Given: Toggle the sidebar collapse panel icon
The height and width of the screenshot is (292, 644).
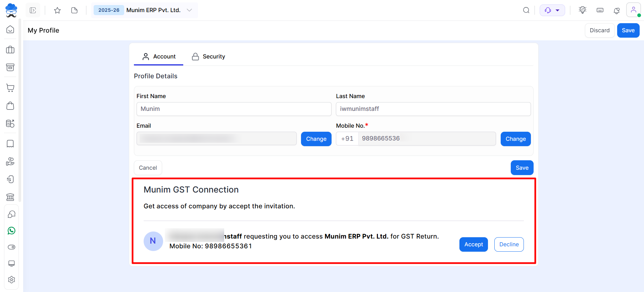Looking at the screenshot, I should tap(33, 10).
